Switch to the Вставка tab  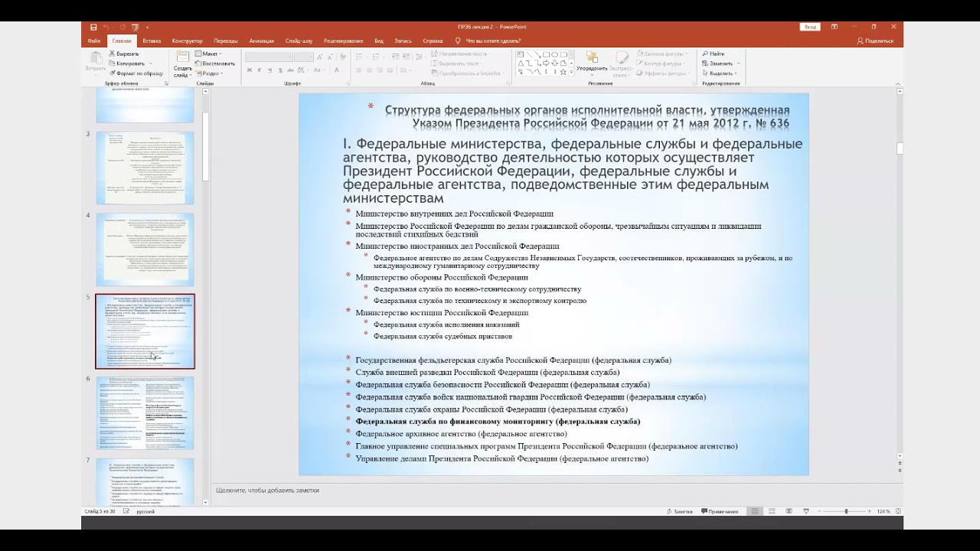(152, 41)
